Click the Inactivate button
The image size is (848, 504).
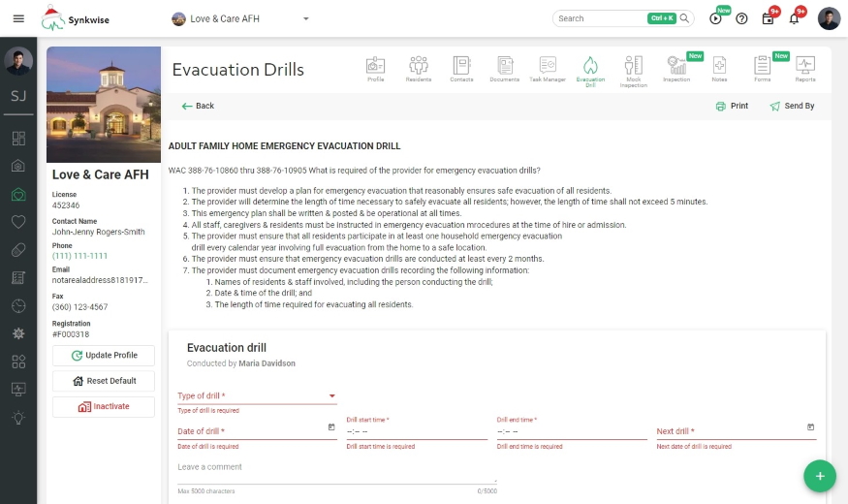tap(104, 406)
